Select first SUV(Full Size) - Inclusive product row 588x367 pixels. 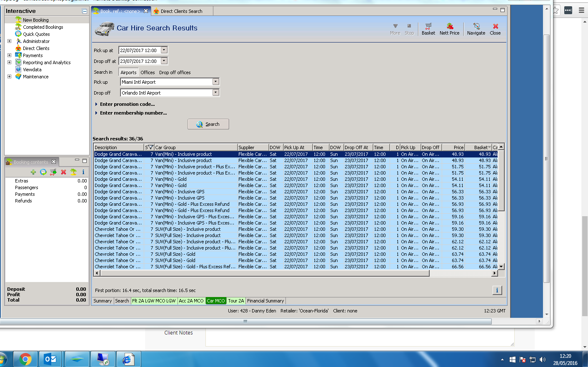296,229
